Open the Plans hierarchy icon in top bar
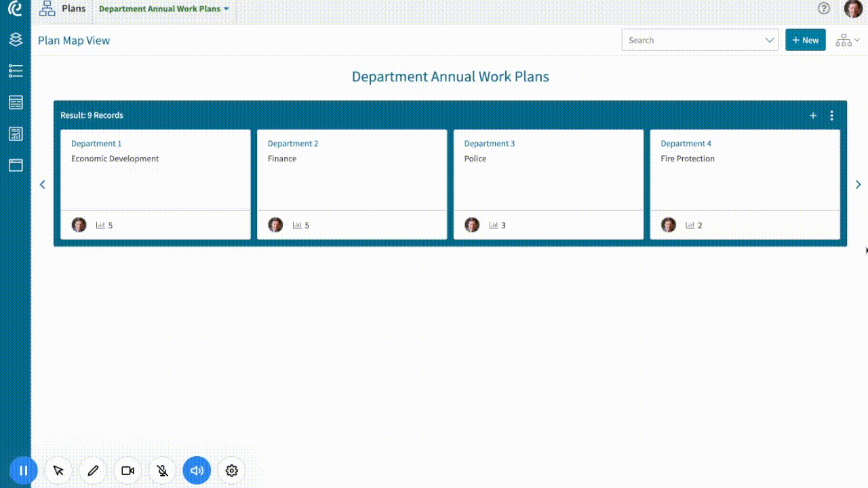Viewport: 868px width, 488px height. pyautogui.click(x=46, y=8)
